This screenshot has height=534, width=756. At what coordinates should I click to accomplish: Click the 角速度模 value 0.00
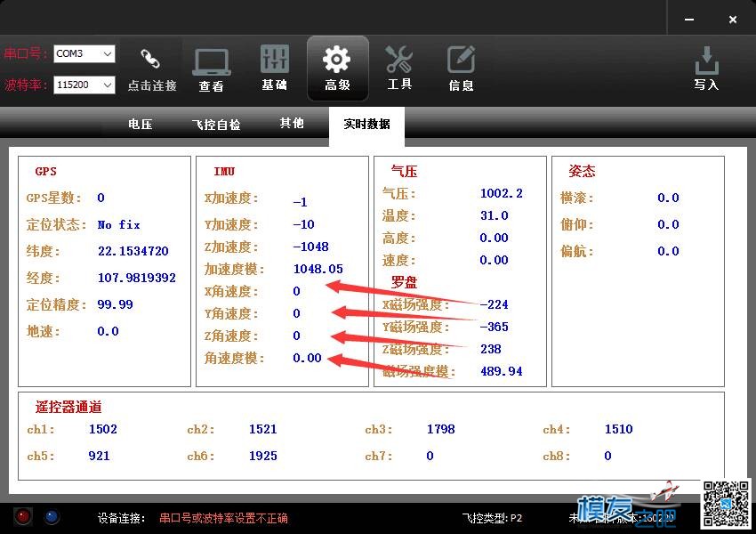(307, 358)
